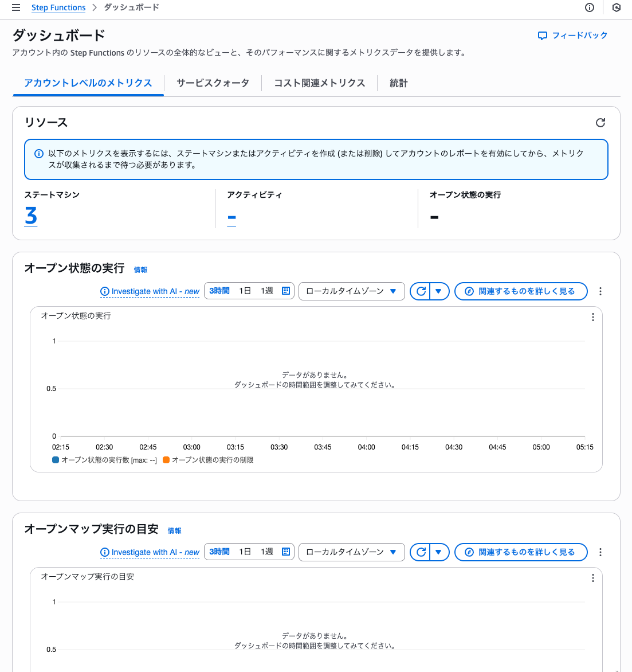632x672 pixels.
Task: Refresh the リソース panel
Action: click(600, 122)
